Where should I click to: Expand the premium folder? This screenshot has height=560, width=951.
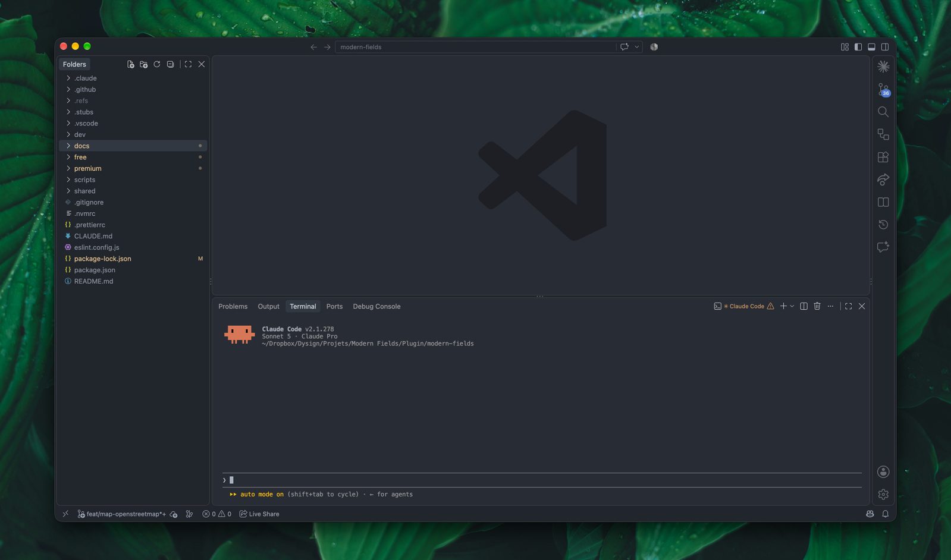[133, 168]
